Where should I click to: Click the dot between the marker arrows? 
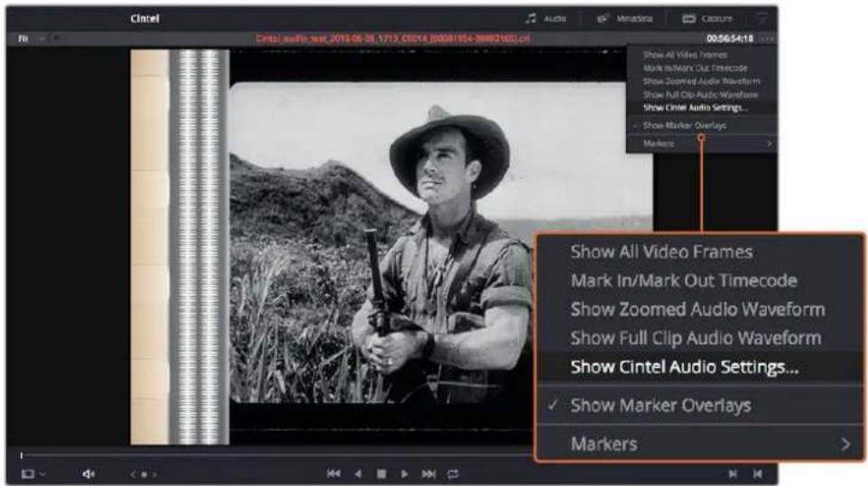pyautogui.click(x=144, y=474)
